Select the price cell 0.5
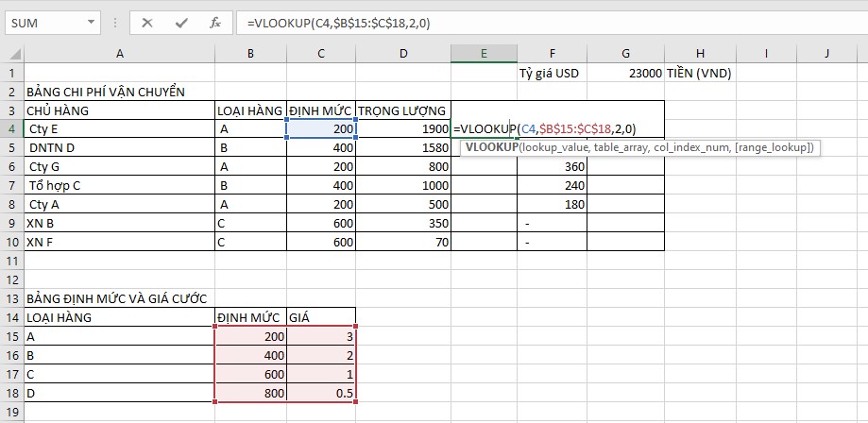 pyautogui.click(x=321, y=393)
